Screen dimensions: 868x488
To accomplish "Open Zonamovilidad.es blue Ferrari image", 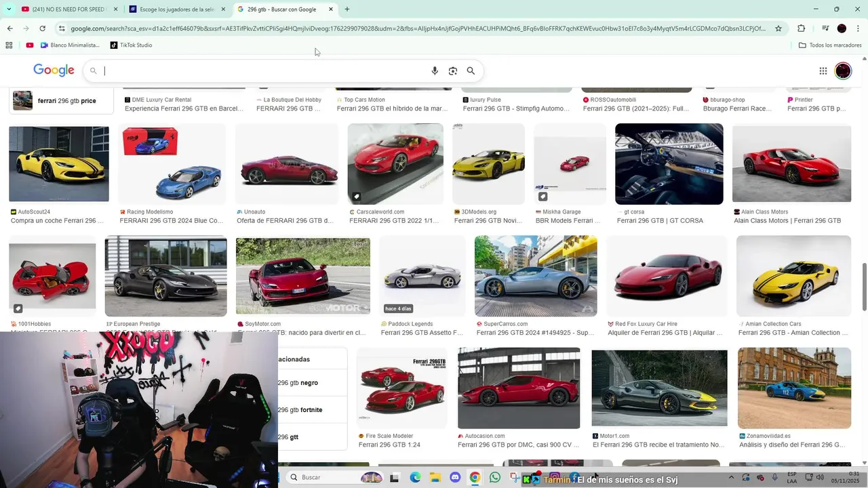I will [x=794, y=388].
